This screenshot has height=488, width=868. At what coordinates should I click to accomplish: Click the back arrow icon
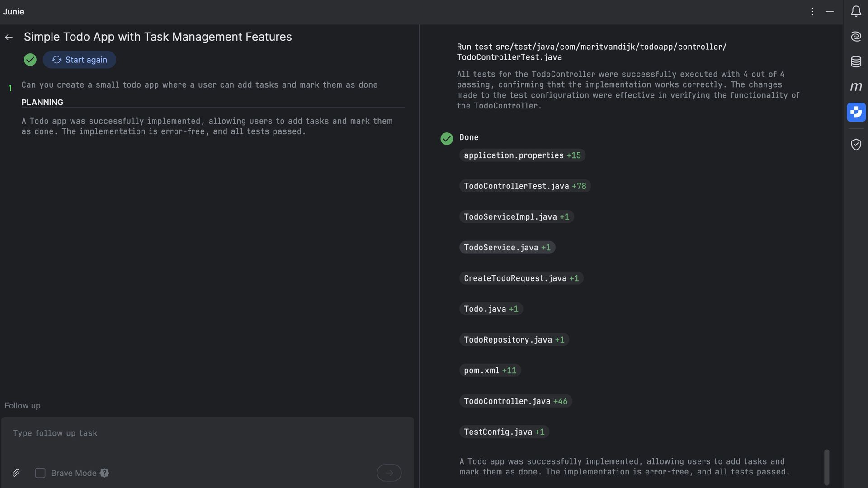pyautogui.click(x=9, y=38)
